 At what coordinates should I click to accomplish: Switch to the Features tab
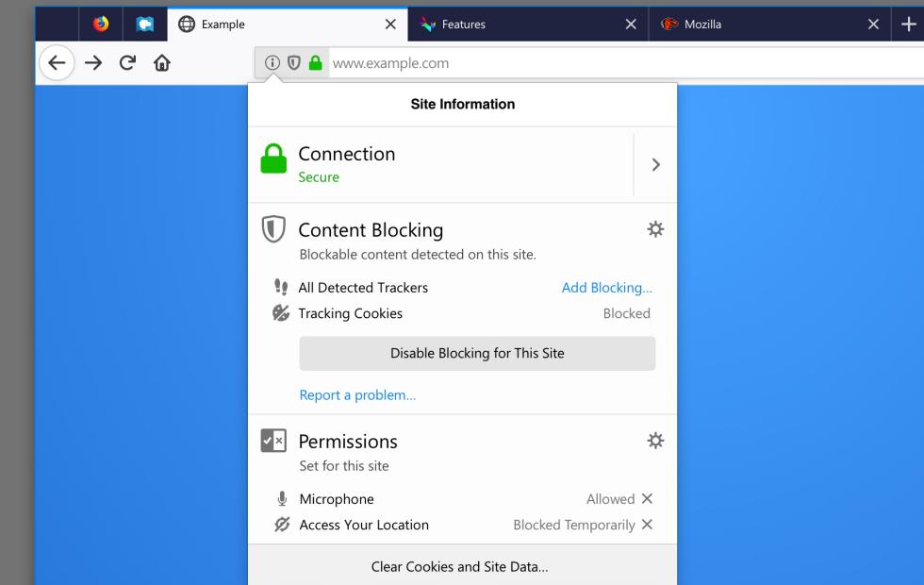528,25
